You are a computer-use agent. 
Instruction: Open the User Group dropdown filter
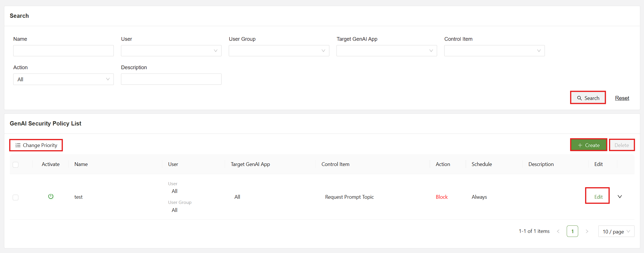279,51
